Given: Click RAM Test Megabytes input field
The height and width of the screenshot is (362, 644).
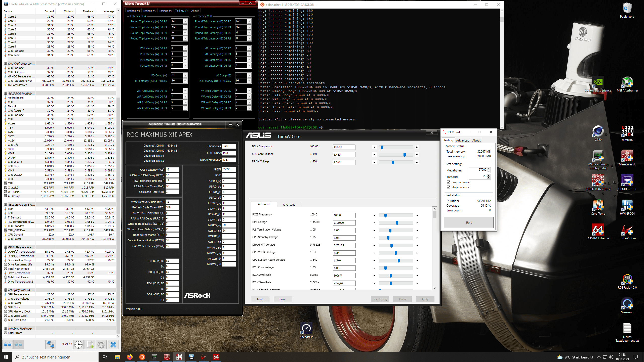Looking at the screenshot, I should (x=477, y=170).
